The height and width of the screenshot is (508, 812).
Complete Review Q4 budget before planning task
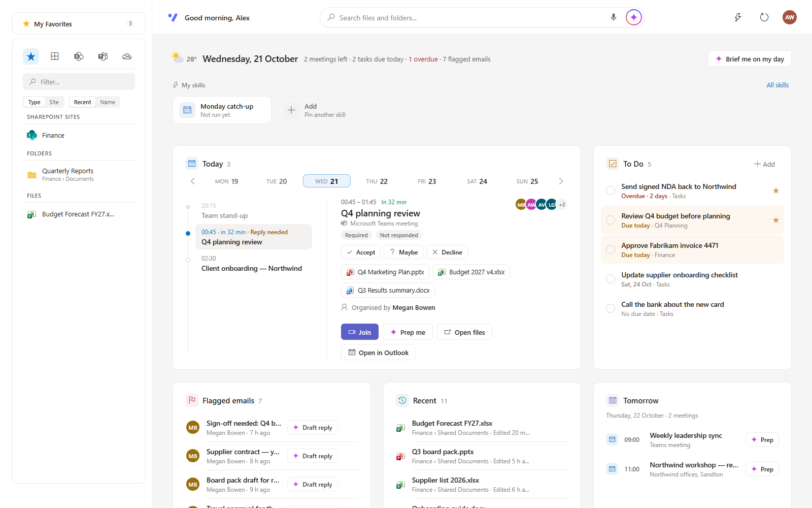pos(611,220)
